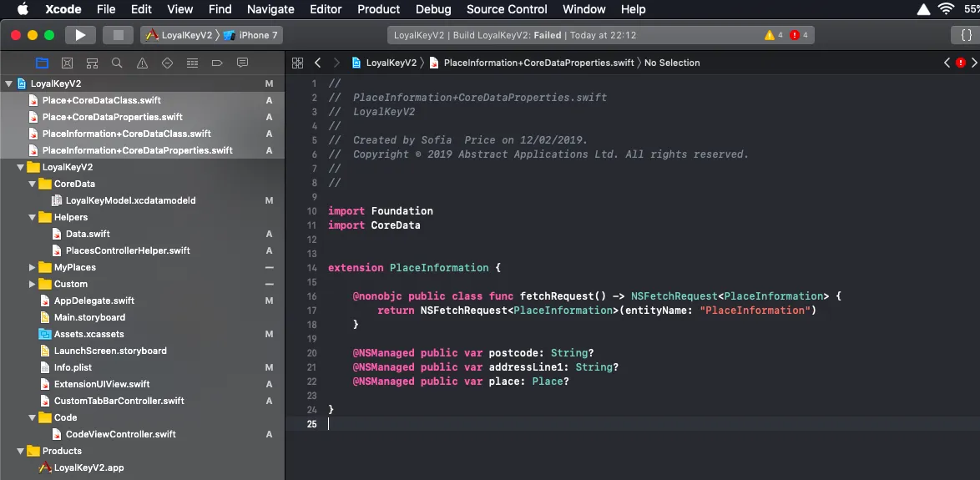This screenshot has height=480, width=980.
Task: Open the Issue navigator warning icon
Action: (x=142, y=63)
